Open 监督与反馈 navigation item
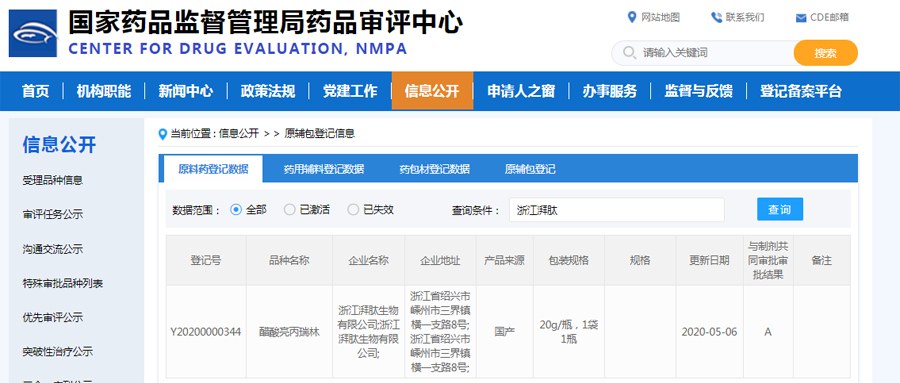This screenshot has height=383, width=900. point(699,91)
